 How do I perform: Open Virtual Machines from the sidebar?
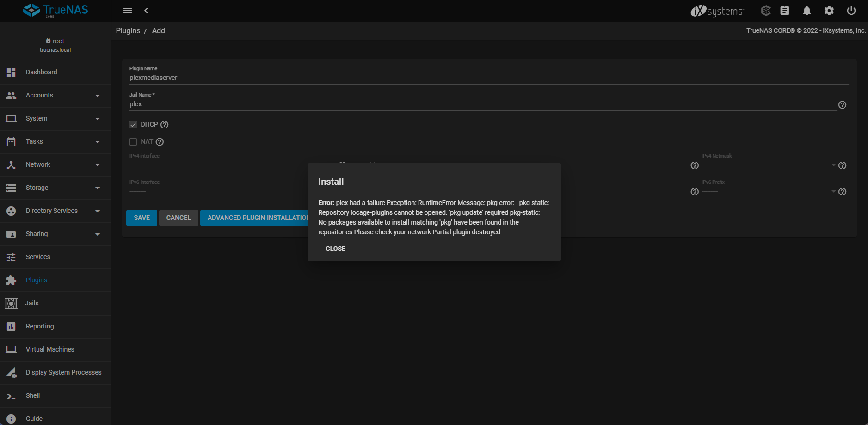coord(50,350)
